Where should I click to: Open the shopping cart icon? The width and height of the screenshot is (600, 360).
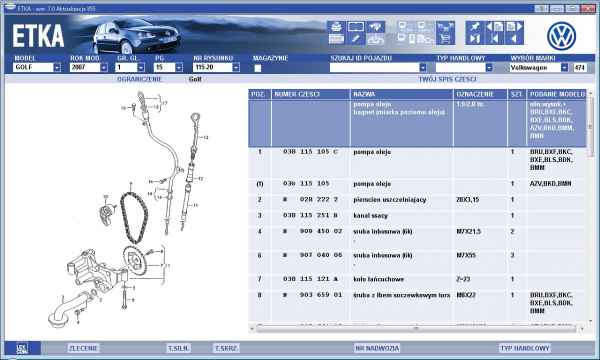click(445, 39)
